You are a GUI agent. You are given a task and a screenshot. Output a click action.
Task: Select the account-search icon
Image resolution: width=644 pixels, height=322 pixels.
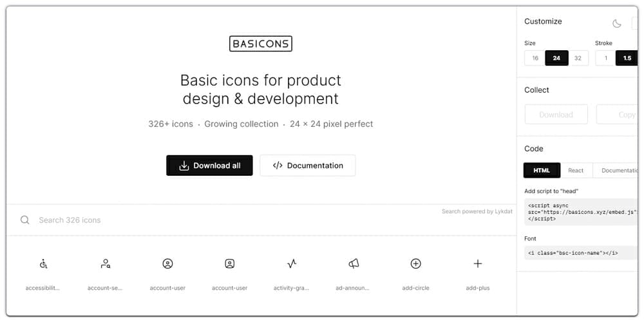click(106, 263)
